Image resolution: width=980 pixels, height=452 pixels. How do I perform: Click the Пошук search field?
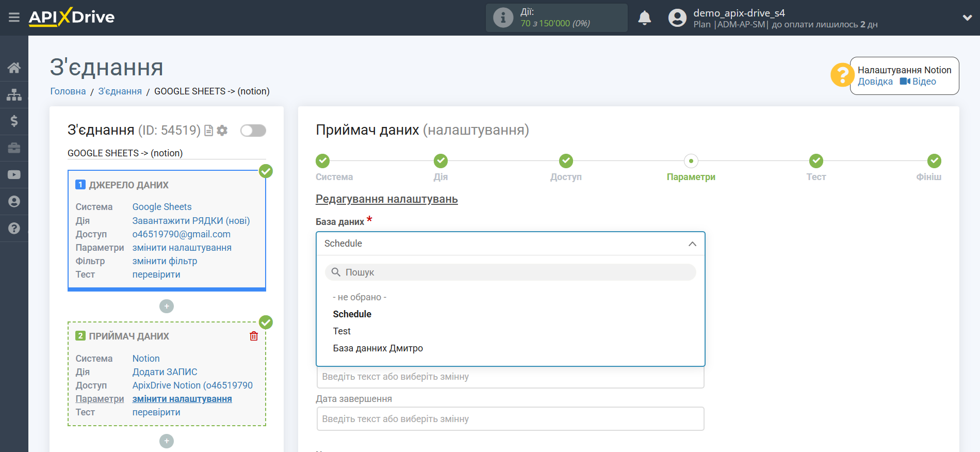pos(510,272)
